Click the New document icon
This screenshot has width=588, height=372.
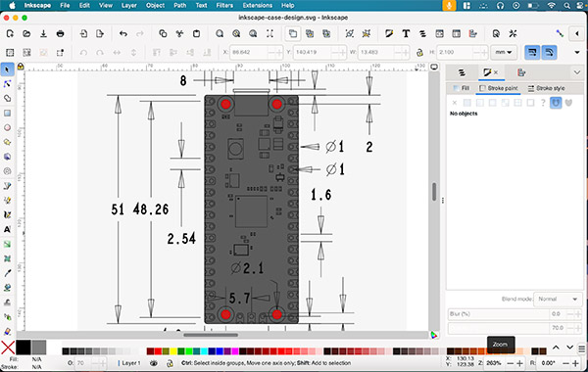click(x=10, y=33)
